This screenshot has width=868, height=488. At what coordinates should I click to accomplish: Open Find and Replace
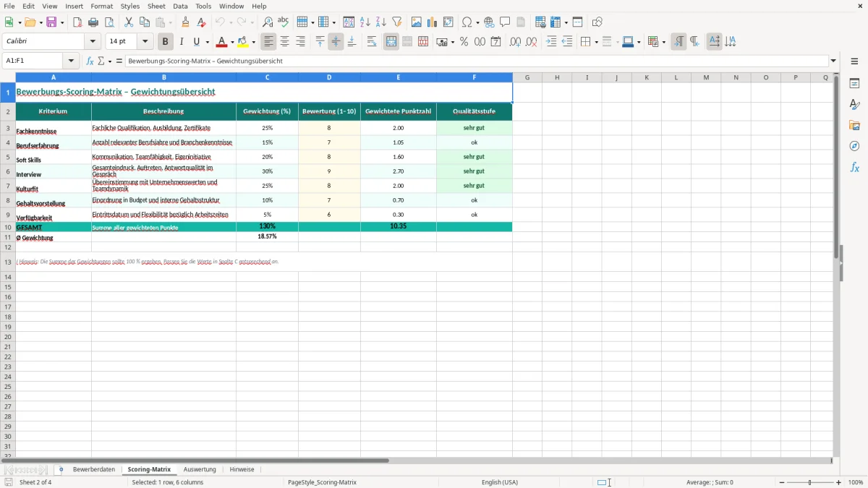click(268, 22)
